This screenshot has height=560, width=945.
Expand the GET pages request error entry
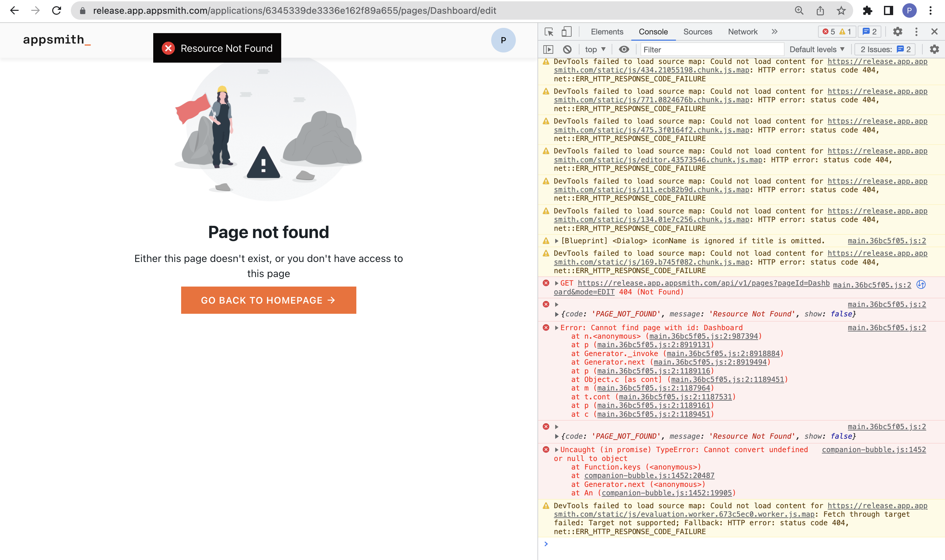pyautogui.click(x=556, y=283)
